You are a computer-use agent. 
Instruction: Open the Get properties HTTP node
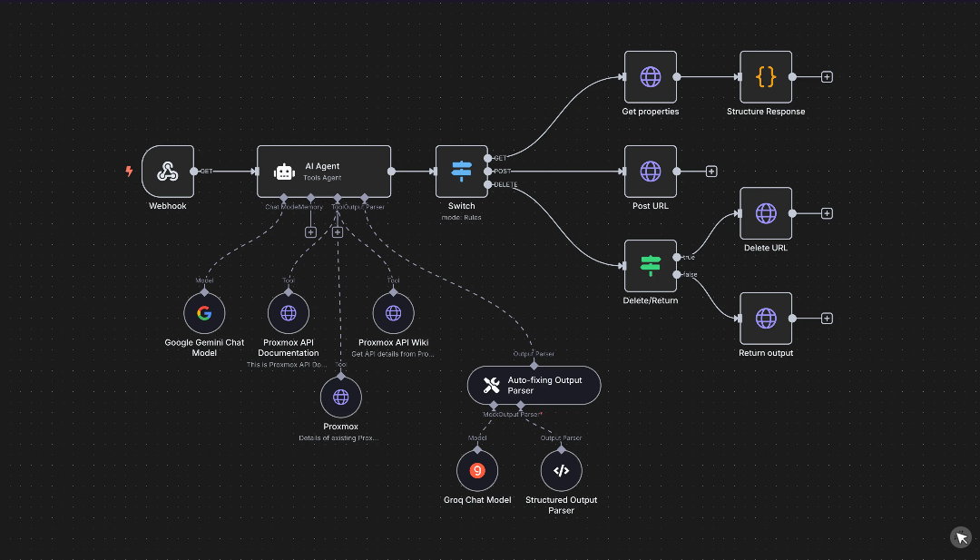650,77
